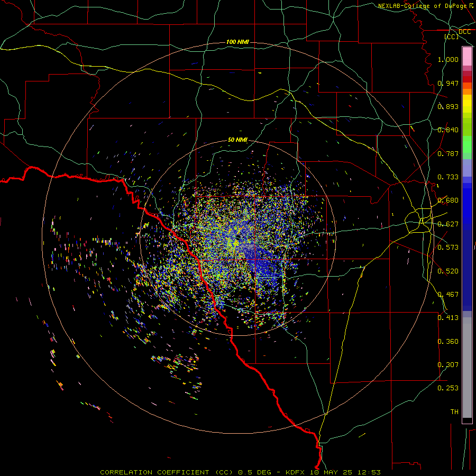
Task: Click the 0.467 legend value
Action: 448,295
